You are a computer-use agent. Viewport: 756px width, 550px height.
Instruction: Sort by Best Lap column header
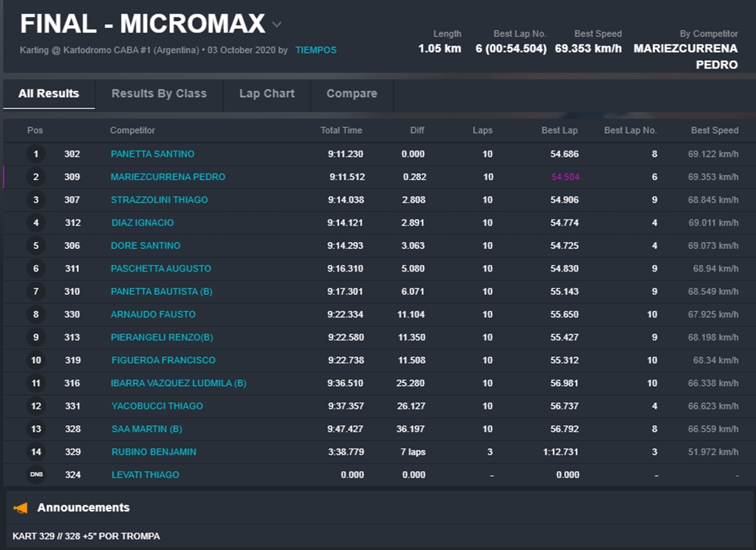click(x=559, y=130)
